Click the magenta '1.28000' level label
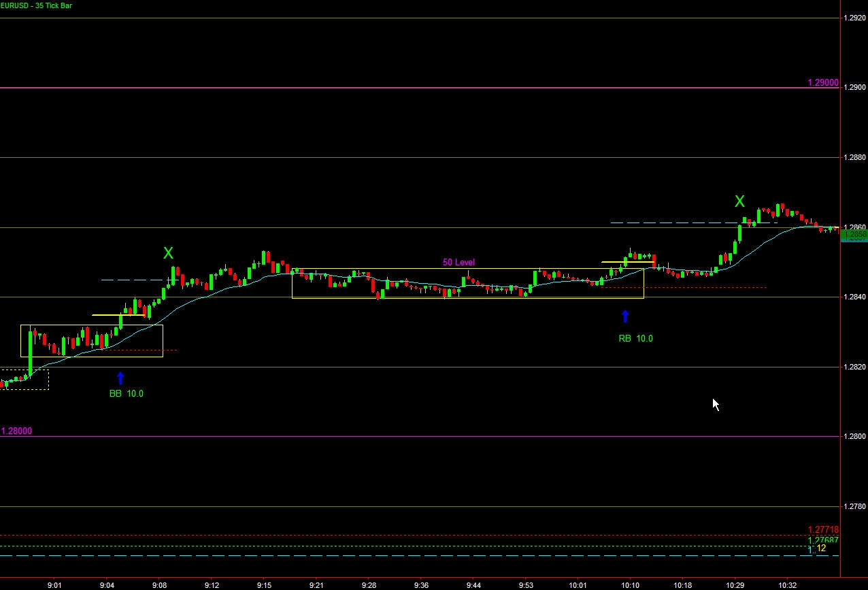The height and width of the screenshot is (590, 868). point(16,431)
